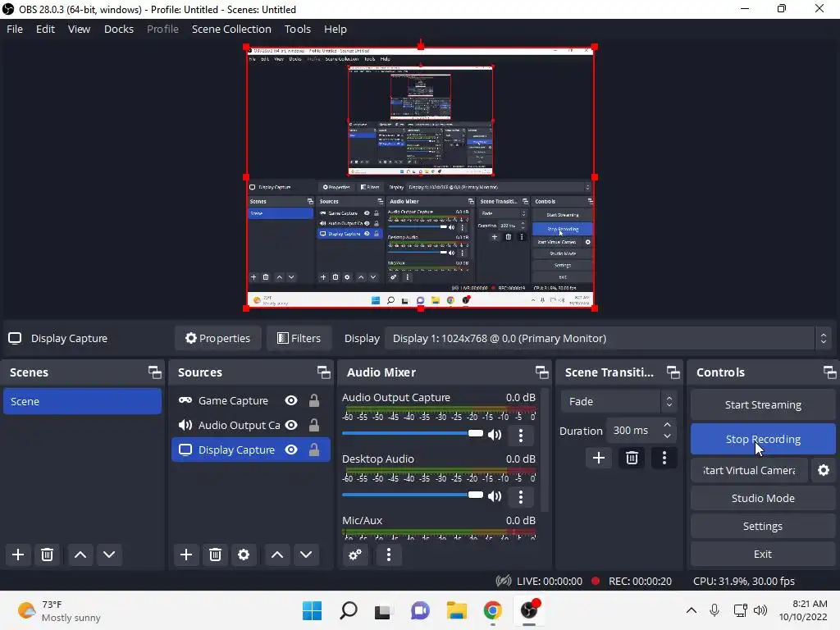Screen dimensions: 840x630
Task: Open Fade transition type dropdown
Action: pos(619,401)
